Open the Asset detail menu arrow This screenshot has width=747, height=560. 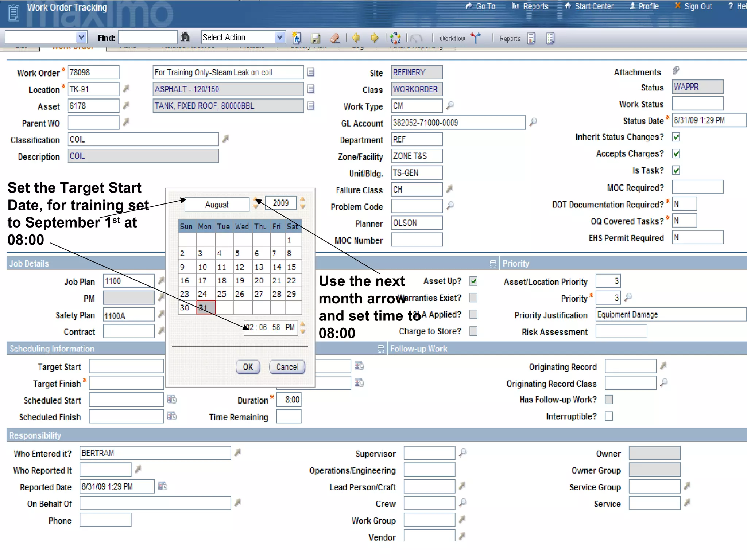click(x=126, y=105)
